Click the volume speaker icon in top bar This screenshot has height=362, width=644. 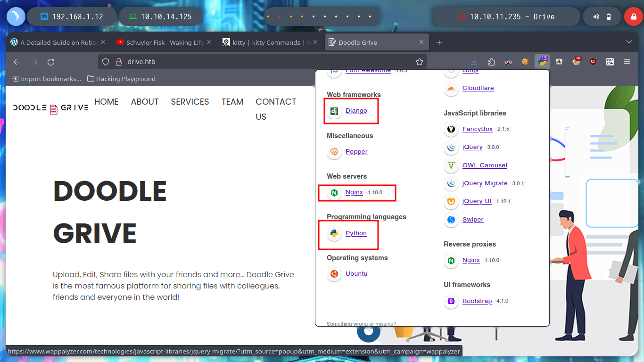[x=596, y=16]
